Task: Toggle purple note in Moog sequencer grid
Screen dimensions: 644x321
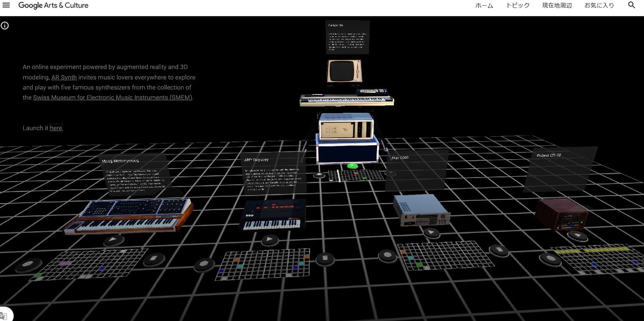Action: tap(65, 264)
